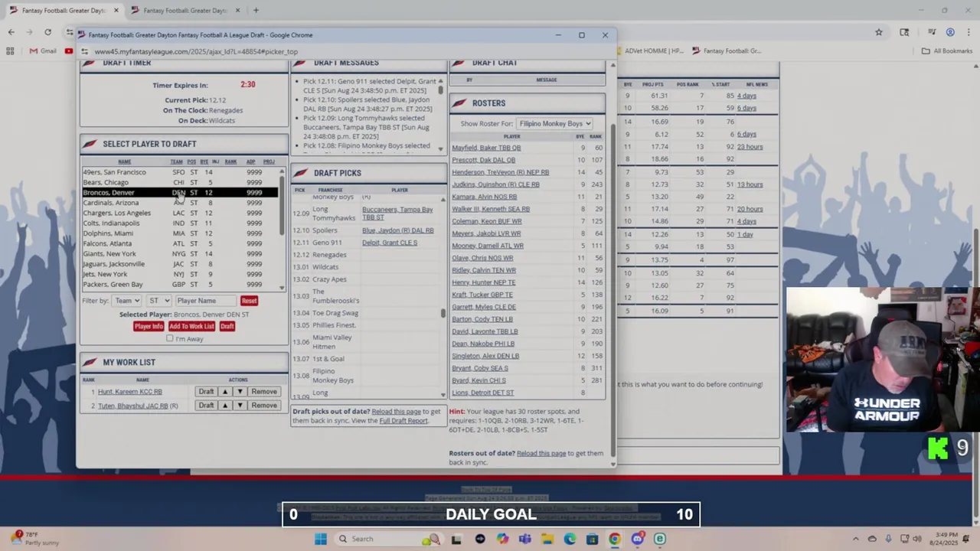Reload page in the main Chrome window
Screen dimensions: 980x551
(x=47, y=32)
